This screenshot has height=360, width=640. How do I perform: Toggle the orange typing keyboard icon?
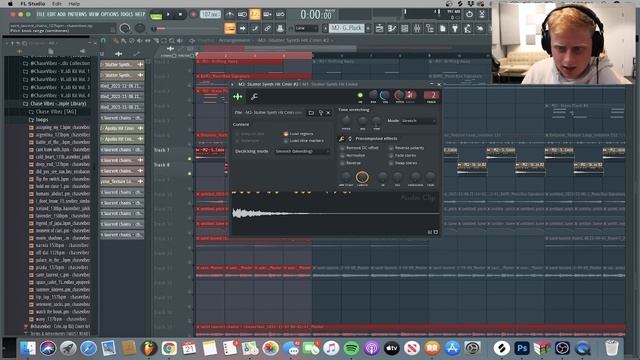tap(230, 28)
